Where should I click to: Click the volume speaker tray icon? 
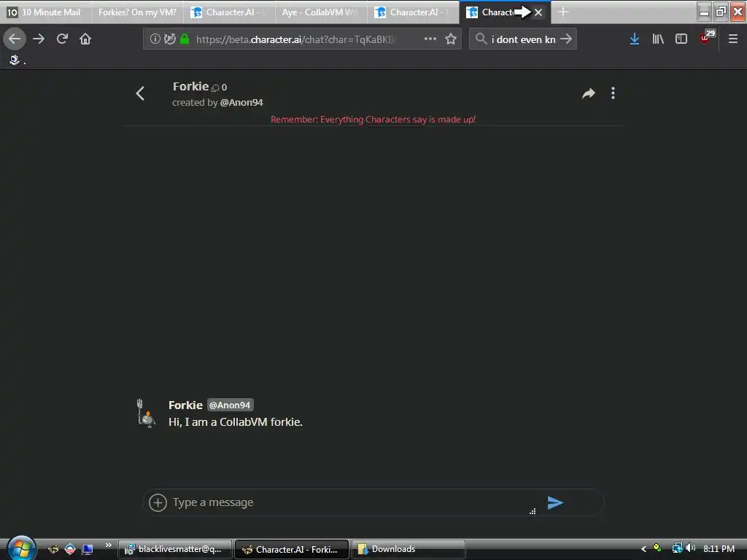[691, 548]
